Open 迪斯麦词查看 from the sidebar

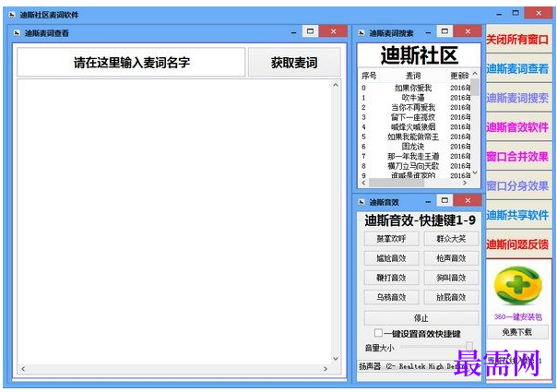click(517, 68)
